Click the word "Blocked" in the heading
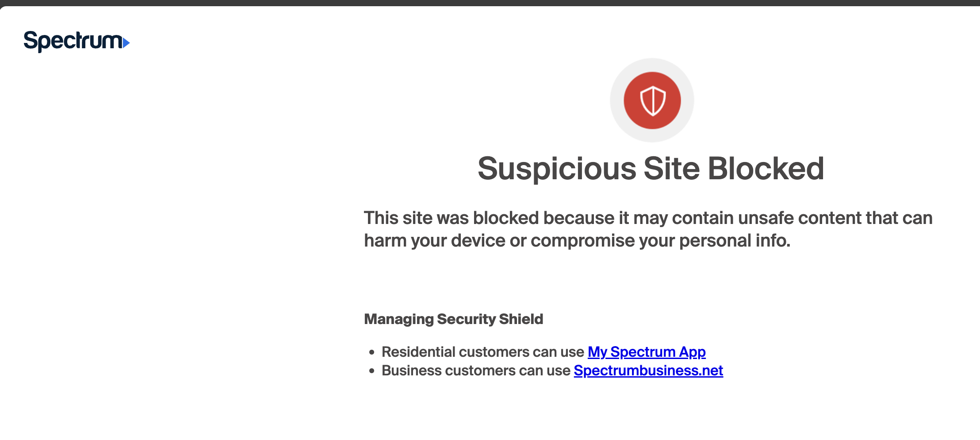 (x=766, y=169)
